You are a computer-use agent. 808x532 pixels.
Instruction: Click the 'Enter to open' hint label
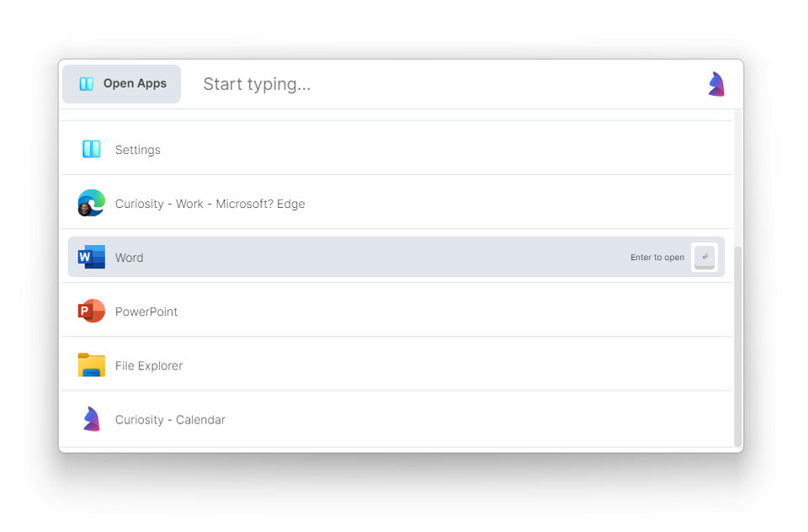656,258
